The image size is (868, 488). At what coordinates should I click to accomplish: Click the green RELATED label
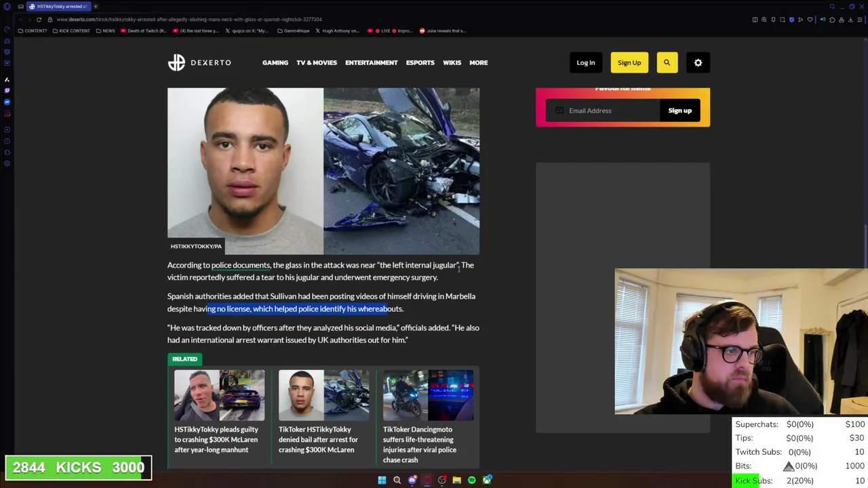coord(184,359)
